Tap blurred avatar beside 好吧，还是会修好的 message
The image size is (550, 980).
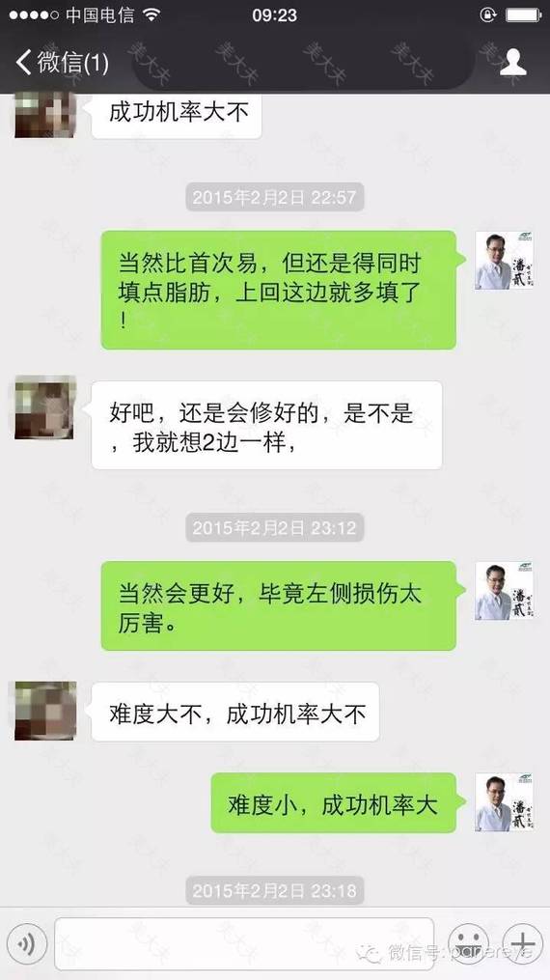(45, 407)
